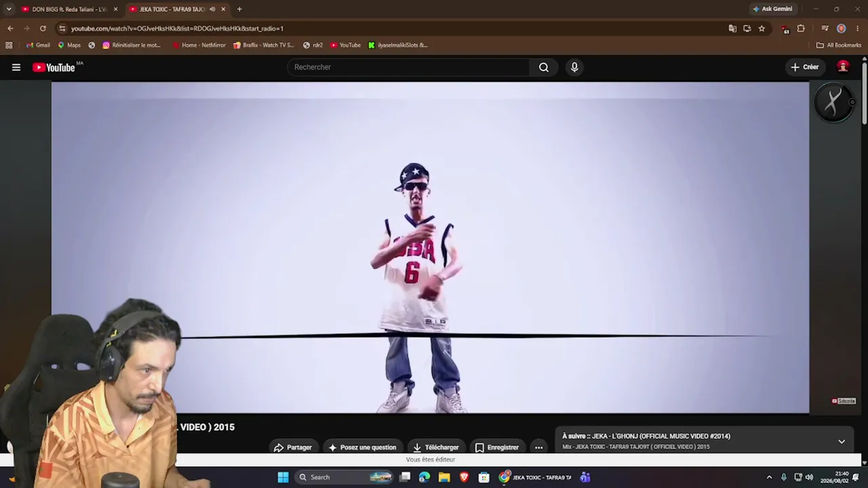Click the music video player
868x488 pixels.
[x=430, y=248]
